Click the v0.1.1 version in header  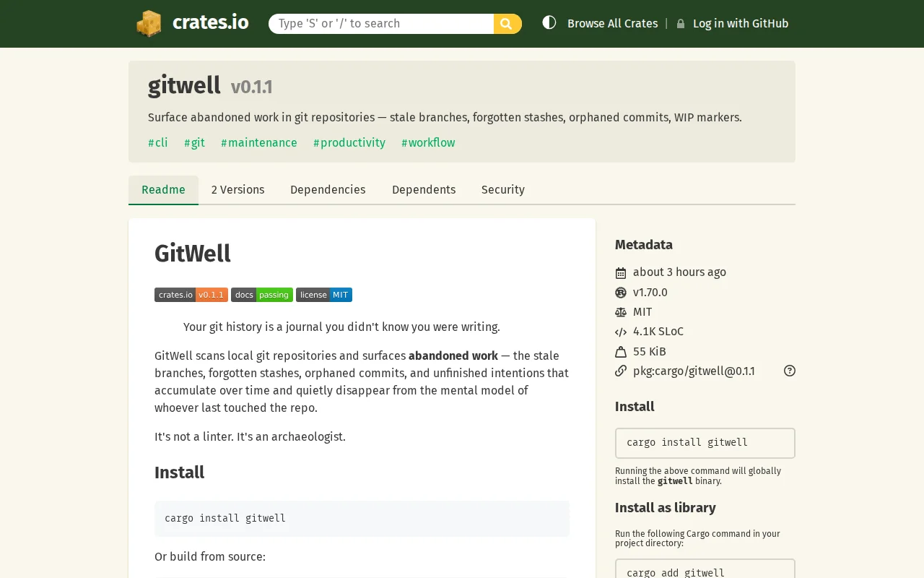point(251,87)
